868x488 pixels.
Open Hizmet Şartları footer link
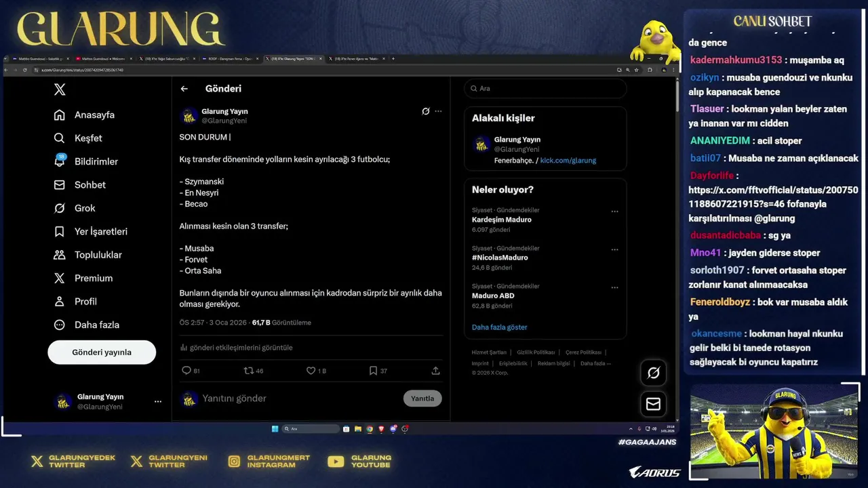click(x=489, y=352)
